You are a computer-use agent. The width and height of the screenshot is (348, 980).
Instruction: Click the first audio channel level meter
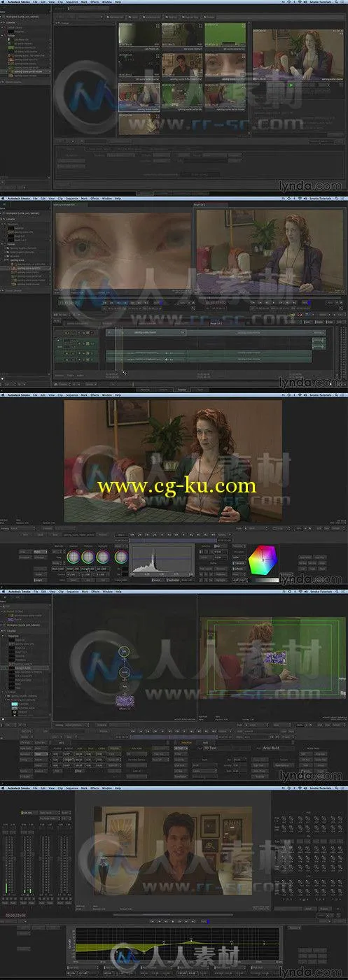(x=8, y=865)
